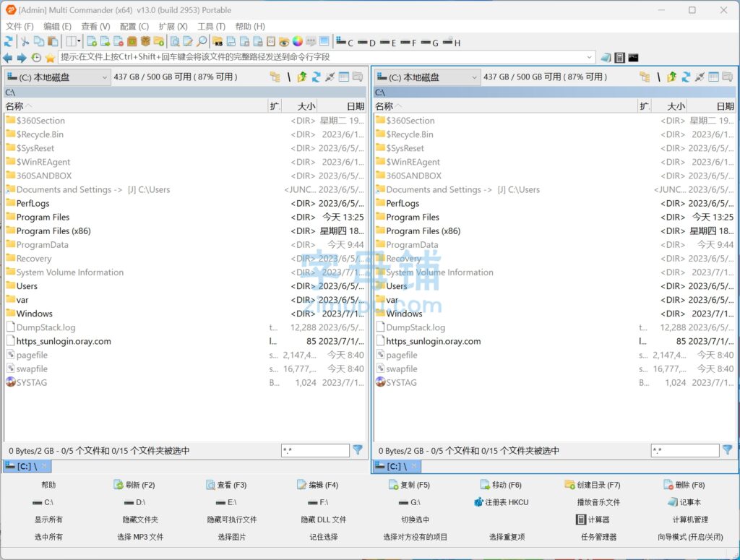Viewport: 740px width, 560px height.
Task: Toggle 隐藏可执行文件 filter button
Action: 232,520
